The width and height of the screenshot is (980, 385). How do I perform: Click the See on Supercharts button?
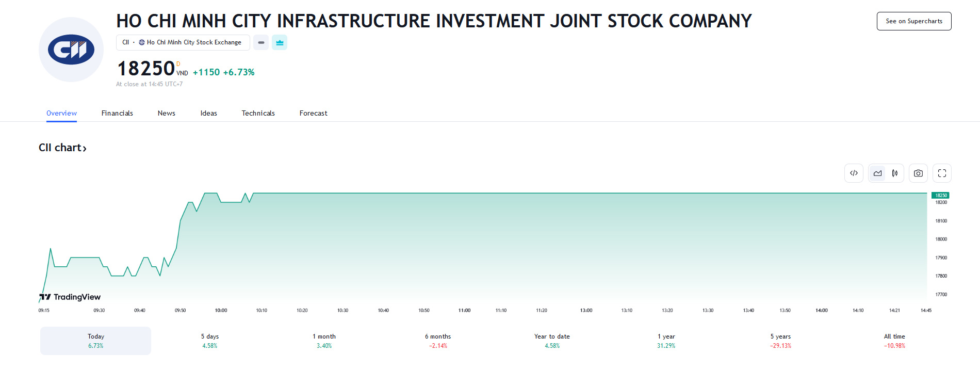913,21
